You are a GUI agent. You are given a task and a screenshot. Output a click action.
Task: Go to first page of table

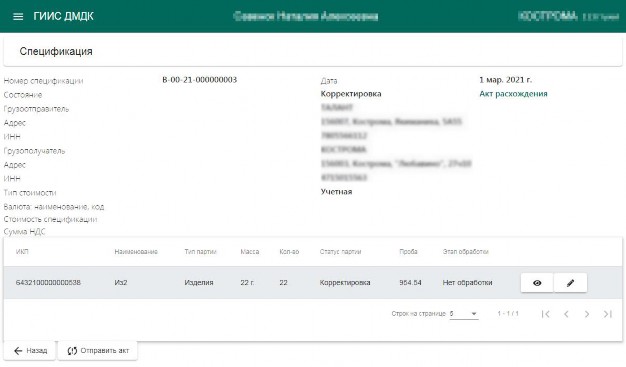pyautogui.click(x=546, y=314)
